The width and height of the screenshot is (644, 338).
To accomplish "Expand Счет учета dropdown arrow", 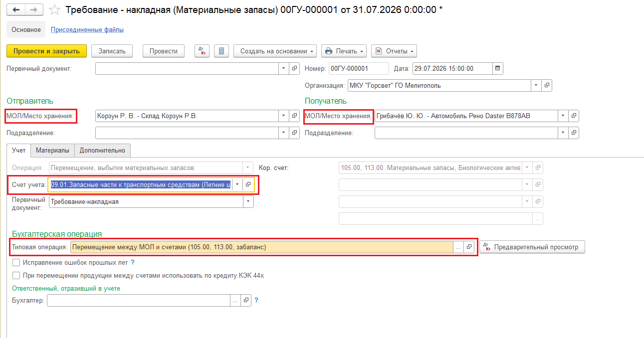I will click(x=237, y=184).
